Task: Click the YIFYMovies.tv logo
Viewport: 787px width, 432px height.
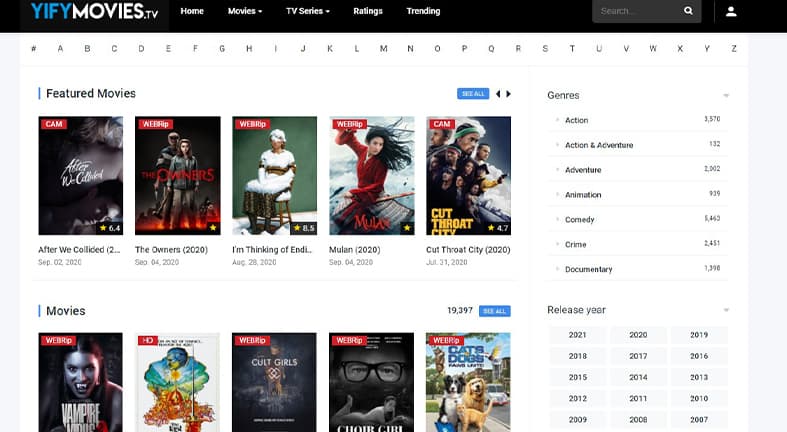Action: click(94, 11)
